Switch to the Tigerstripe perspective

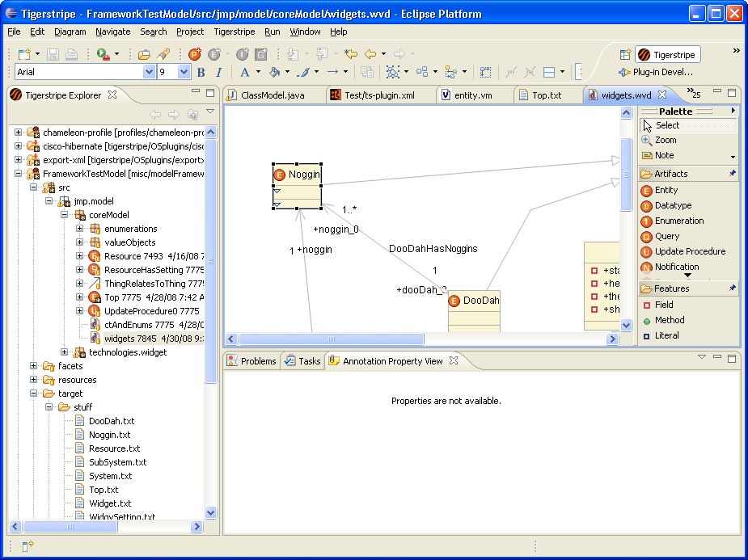[668, 55]
